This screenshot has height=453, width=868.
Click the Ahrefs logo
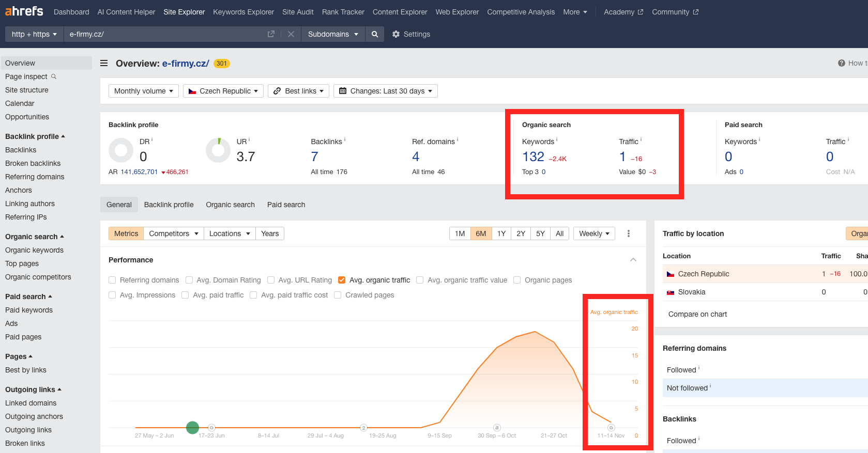24,11
